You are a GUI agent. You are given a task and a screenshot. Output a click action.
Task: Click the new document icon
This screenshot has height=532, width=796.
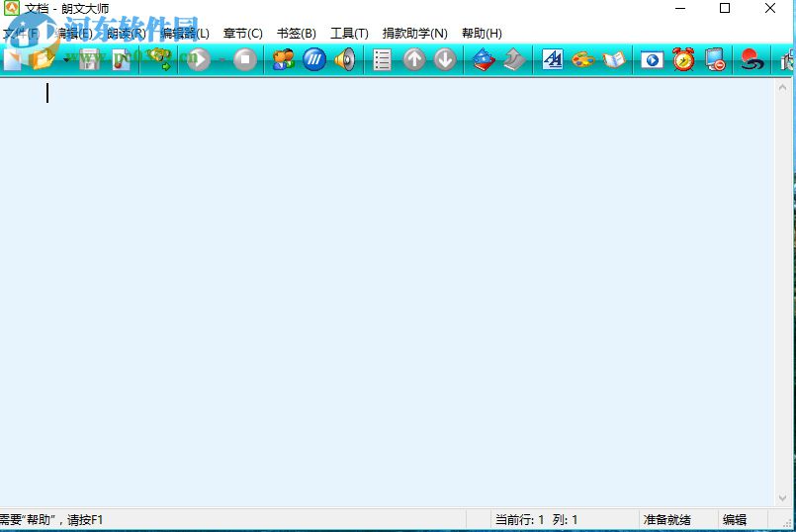coord(13,60)
